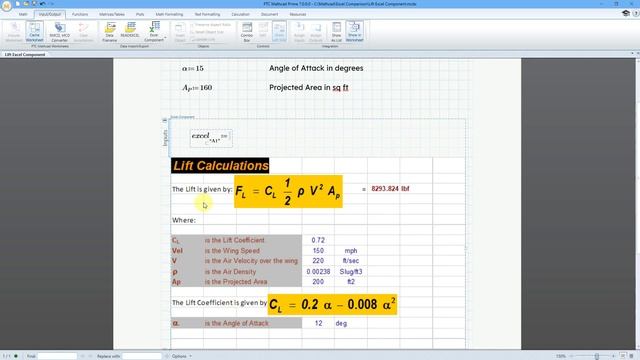
Task: Collapse the Excel component Inputs region
Action: click(x=164, y=120)
